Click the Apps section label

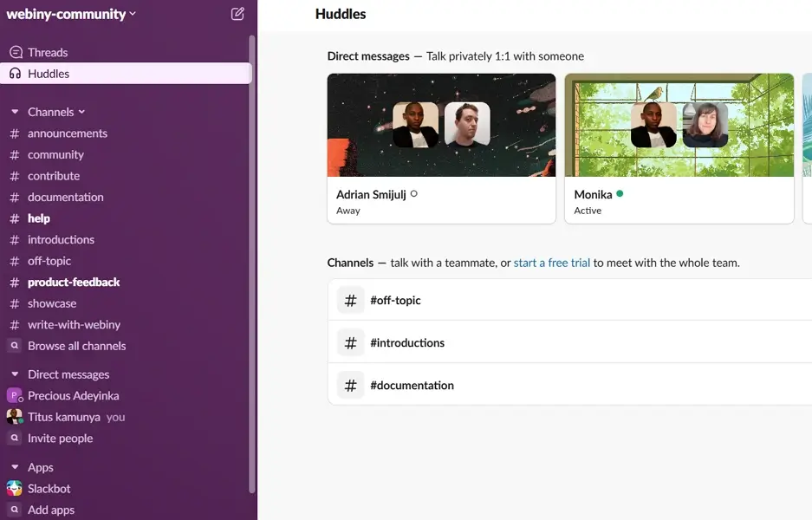[41, 467]
